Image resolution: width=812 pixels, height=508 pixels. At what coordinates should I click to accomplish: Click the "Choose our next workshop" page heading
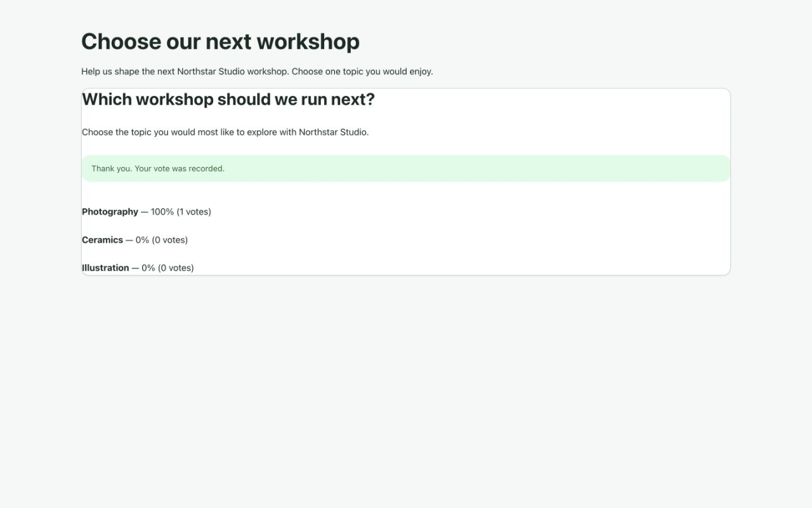[x=220, y=41]
